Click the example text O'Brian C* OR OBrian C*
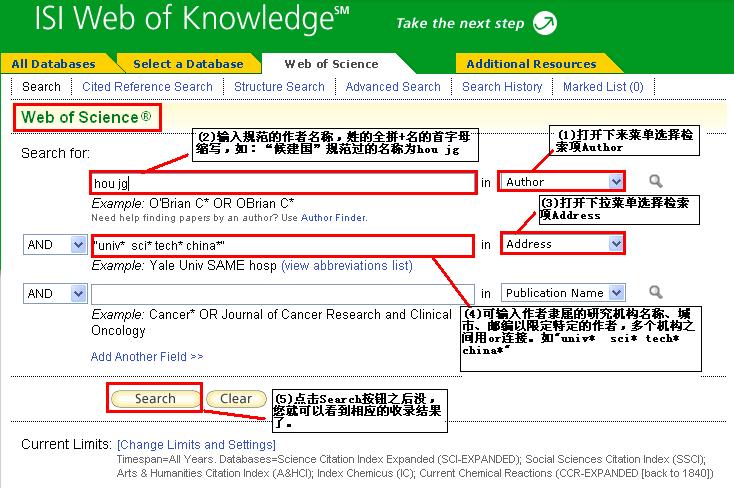Screen dimensions: 734x488 [221, 204]
